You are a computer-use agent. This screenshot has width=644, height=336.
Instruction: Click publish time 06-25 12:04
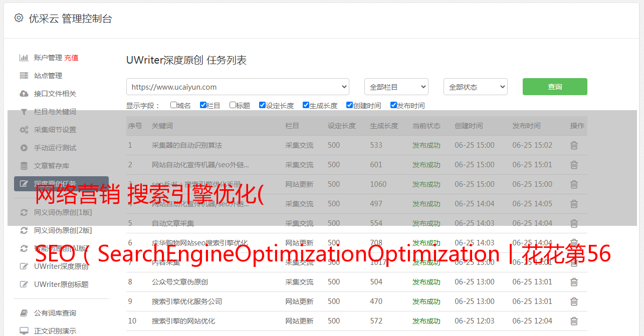532,321
